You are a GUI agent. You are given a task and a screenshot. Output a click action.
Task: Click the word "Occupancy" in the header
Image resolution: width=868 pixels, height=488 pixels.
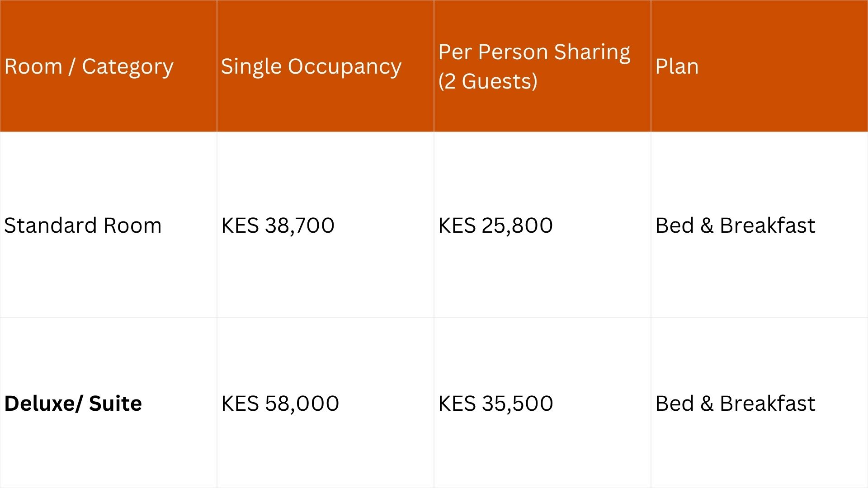pos(344,66)
